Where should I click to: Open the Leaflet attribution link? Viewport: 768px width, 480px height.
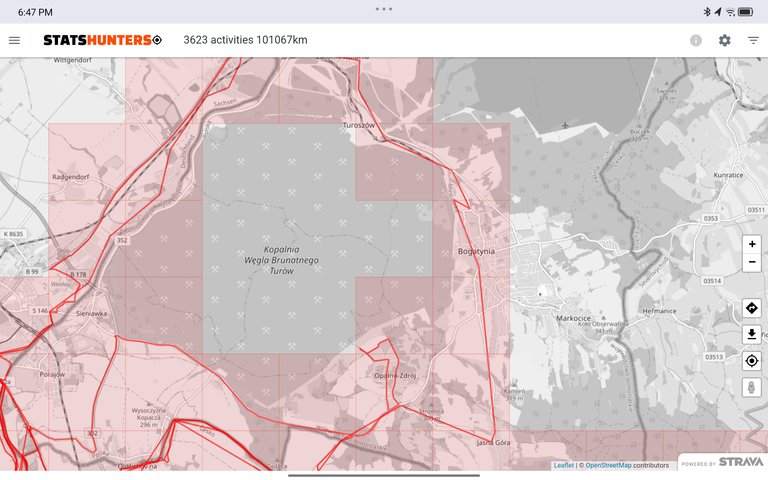(x=564, y=465)
